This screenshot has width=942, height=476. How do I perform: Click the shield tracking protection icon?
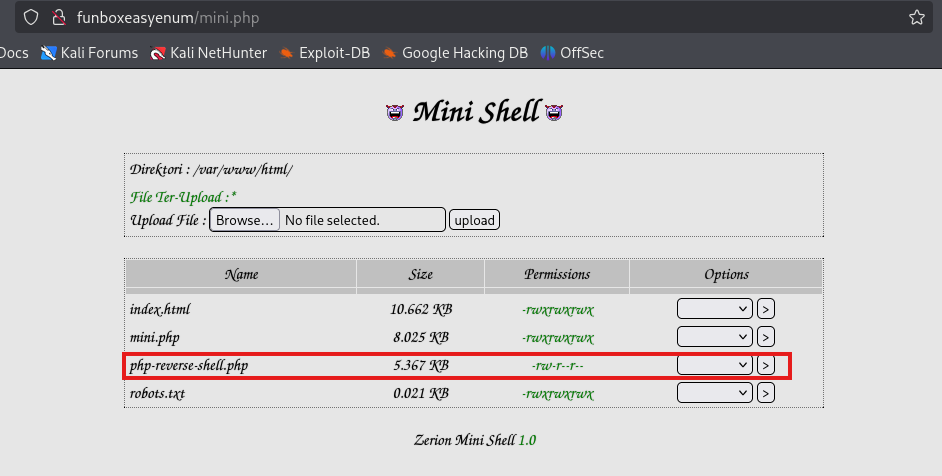[x=32, y=17]
